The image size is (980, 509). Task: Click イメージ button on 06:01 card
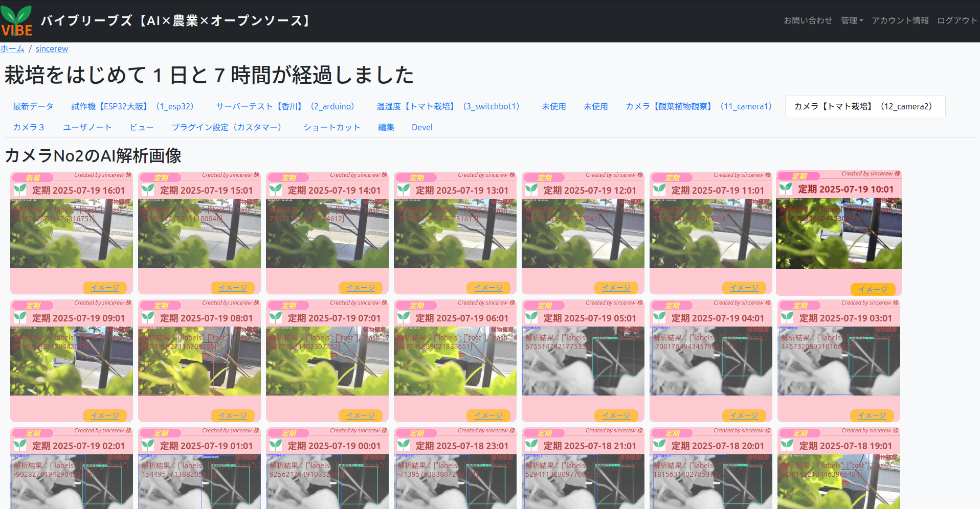pyautogui.click(x=488, y=415)
